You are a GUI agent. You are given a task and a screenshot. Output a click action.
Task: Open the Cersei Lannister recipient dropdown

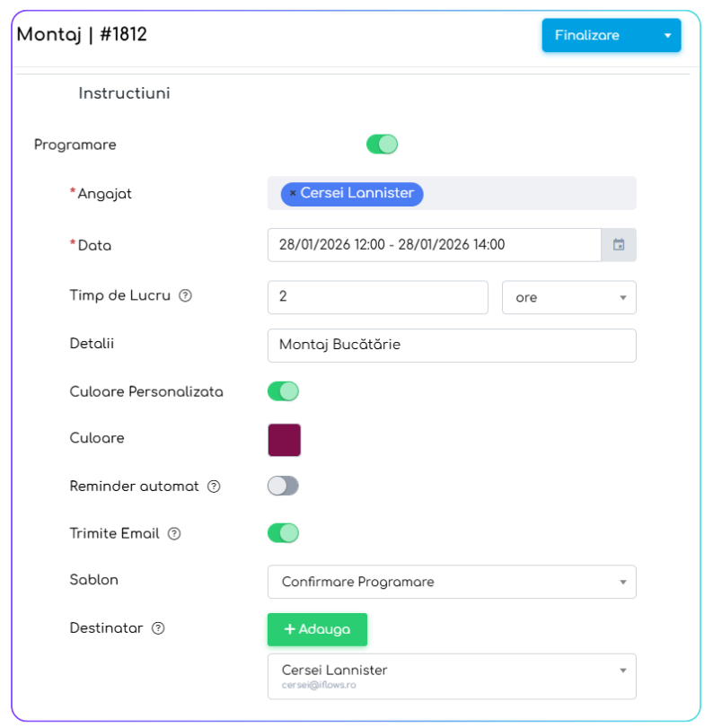[452, 676]
